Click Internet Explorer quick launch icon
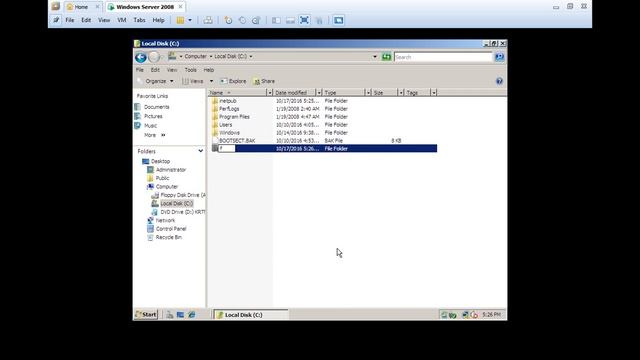The image size is (640, 360). point(191,315)
